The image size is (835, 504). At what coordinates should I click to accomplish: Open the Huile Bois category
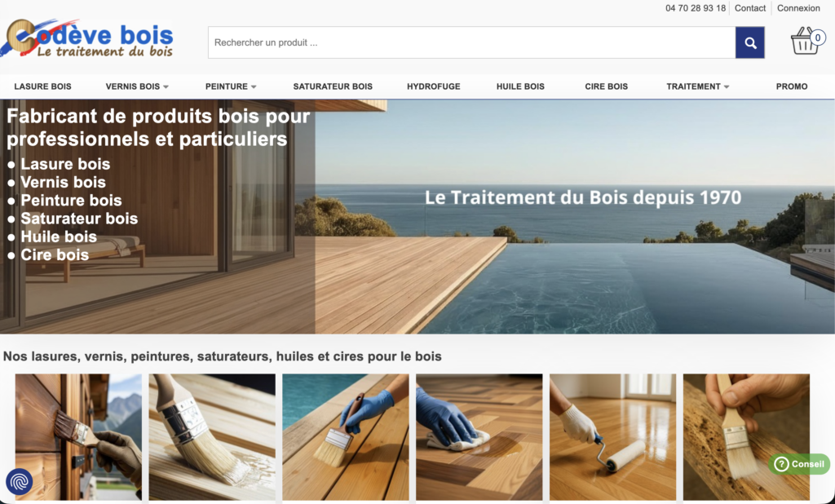(520, 86)
